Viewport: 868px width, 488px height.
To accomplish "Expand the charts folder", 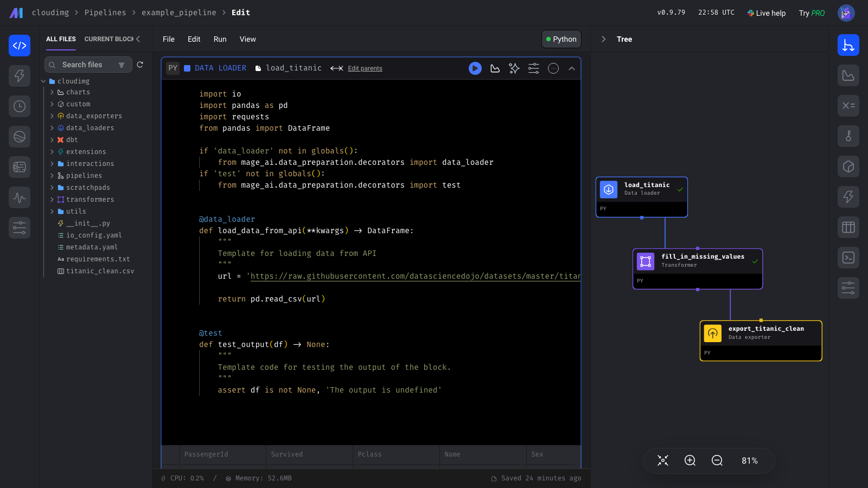I will [x=52, y=92].
